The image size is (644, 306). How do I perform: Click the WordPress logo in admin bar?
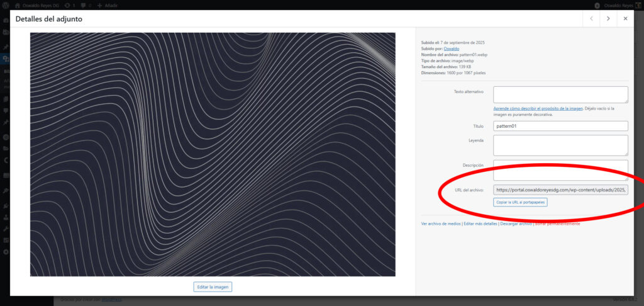(7, 5)
